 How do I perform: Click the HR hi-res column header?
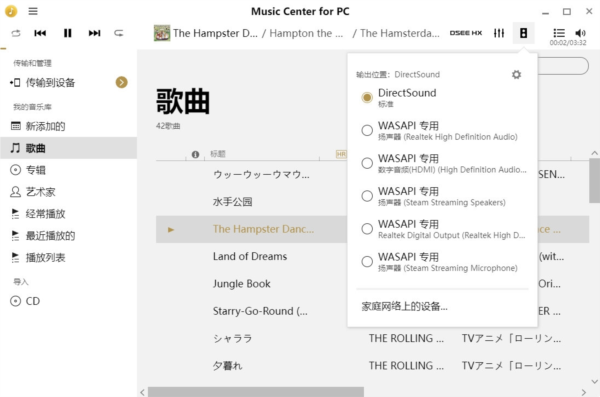tap(341, 154)
